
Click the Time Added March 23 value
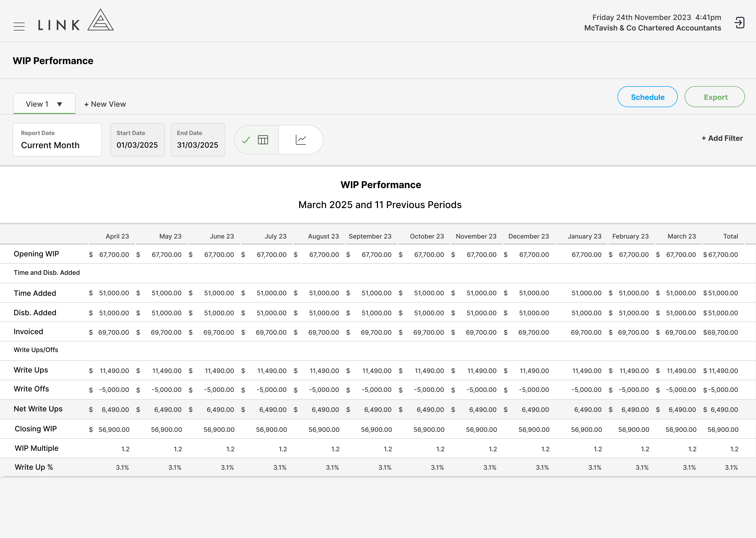tap(681, 293)
